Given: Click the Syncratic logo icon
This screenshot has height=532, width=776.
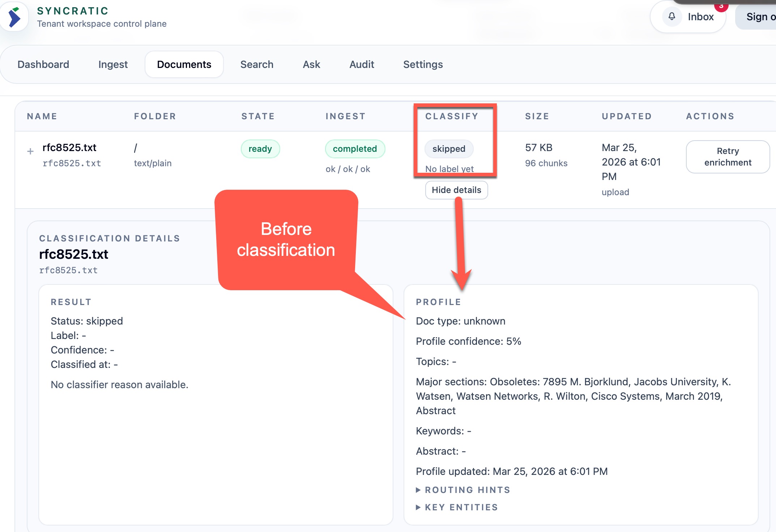Looking at the screenshot, I should click(x=14, y=17).
